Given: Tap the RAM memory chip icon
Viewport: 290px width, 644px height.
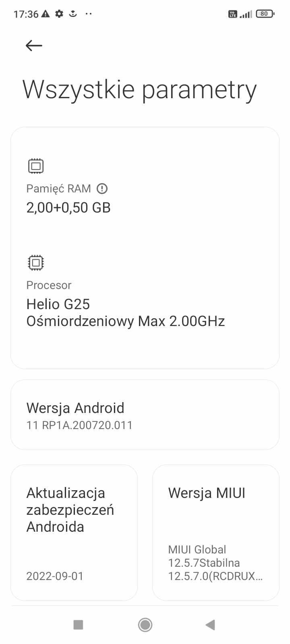Looking at the screenshot, I should (36, 166).
